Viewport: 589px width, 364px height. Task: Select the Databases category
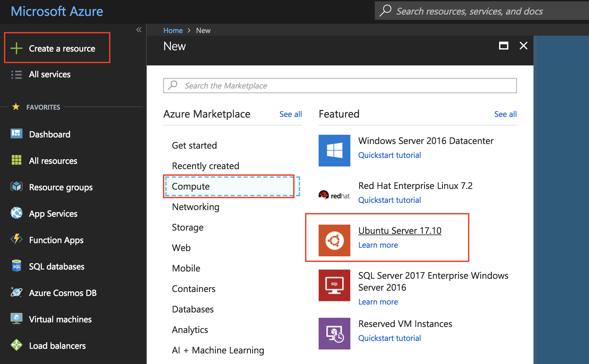tap(193, 309)
